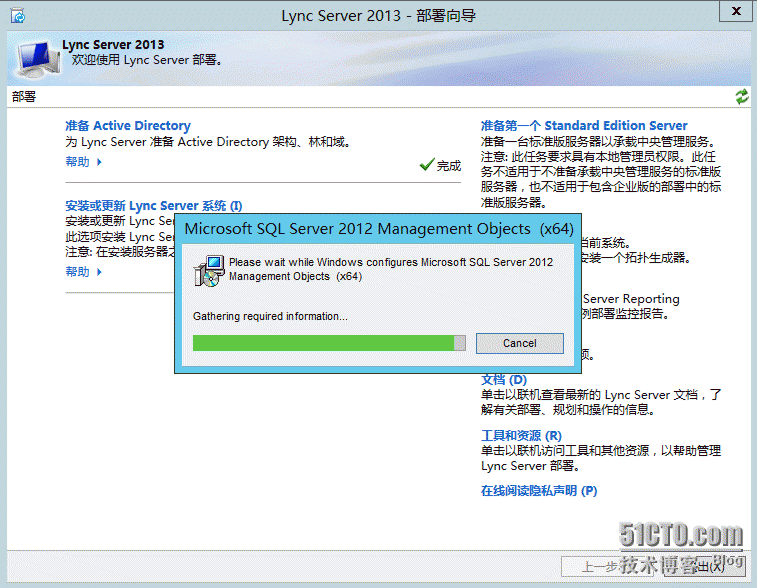Viewport: 757px width, 588px height.
Task: Click the 欢迎使用 Lync Server 部署 text
Action: coord(147,60)
